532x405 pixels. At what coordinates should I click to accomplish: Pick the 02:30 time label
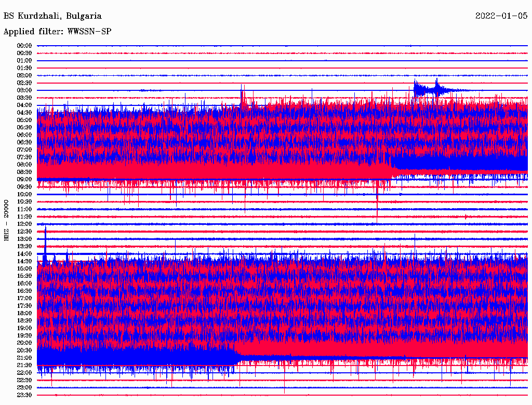point(24,83)
